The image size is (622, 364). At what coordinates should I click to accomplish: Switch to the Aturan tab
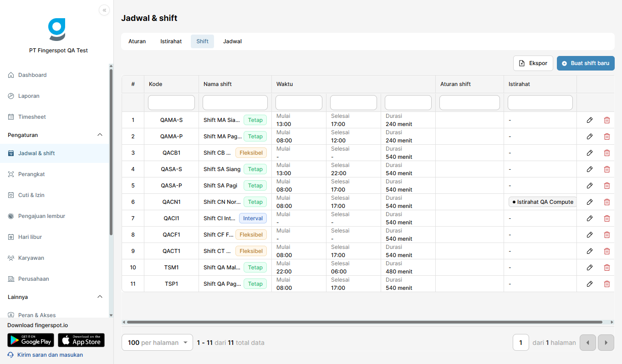[137, 41]
